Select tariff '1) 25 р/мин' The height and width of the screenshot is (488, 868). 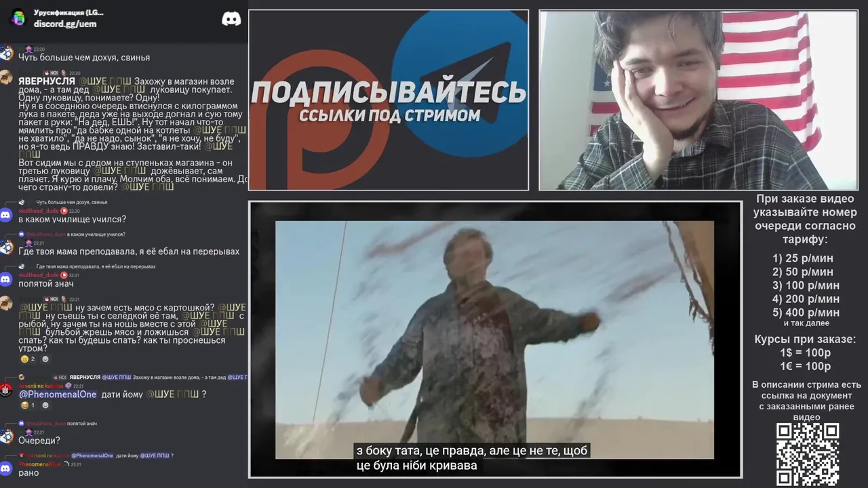(x=803, y=258)
